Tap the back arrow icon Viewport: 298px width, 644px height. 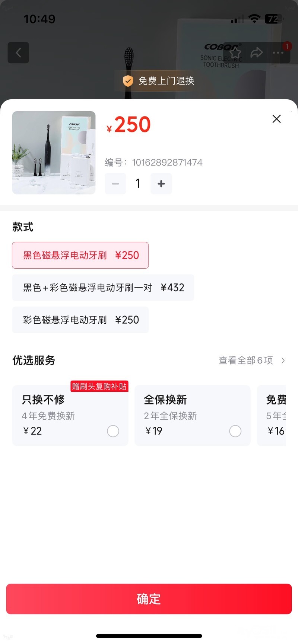[x=18, y=53]
